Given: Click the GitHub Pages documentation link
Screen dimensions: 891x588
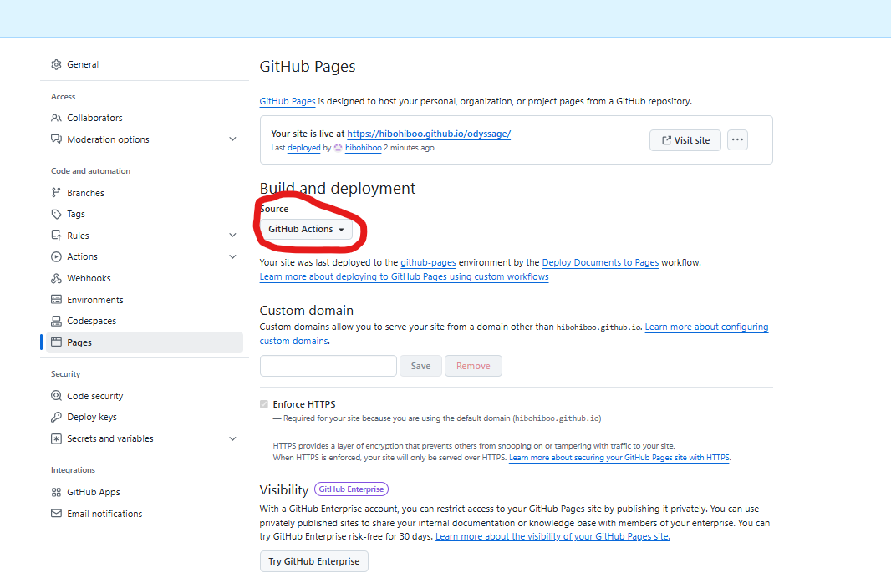Looking at the screenshot, I should [288, 102].
